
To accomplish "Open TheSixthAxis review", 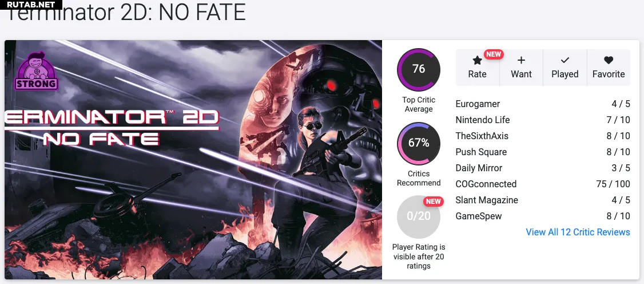I will 482,136.
